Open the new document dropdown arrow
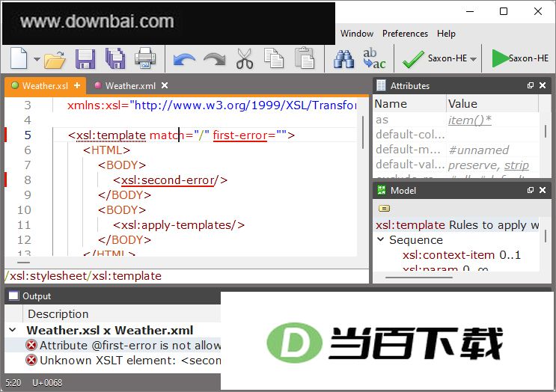556x392 pixels. click(37, 59)
